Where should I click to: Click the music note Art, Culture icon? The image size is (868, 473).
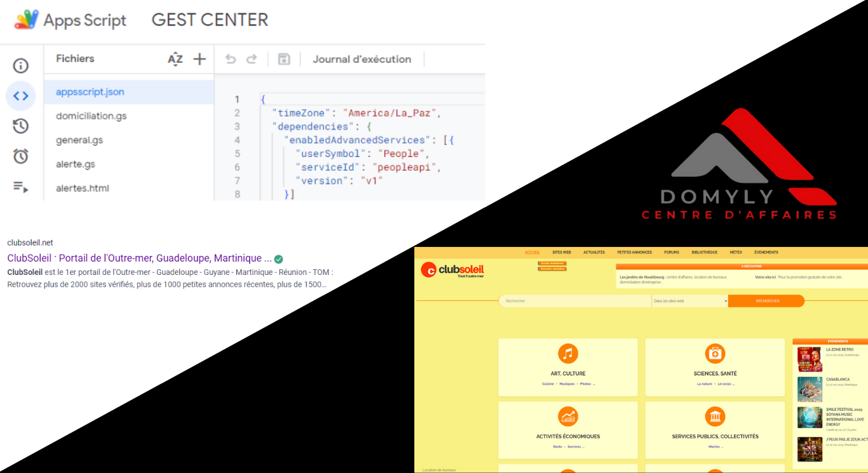[x=567, y=354]
